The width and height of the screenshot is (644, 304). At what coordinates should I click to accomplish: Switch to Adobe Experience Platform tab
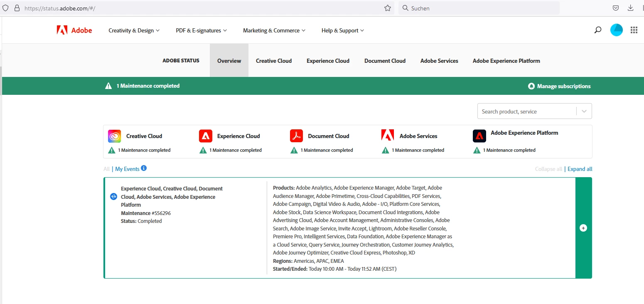tap(506, 61)
